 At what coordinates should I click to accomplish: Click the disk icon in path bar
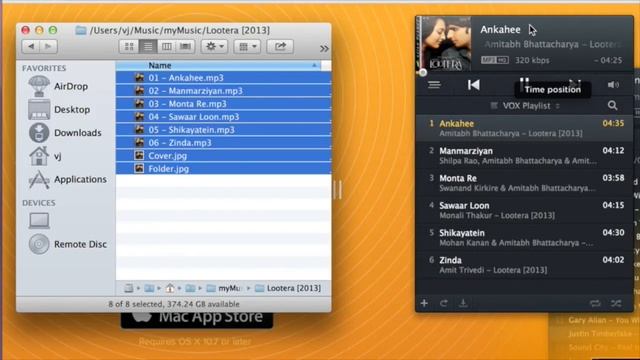coord(129,288)
